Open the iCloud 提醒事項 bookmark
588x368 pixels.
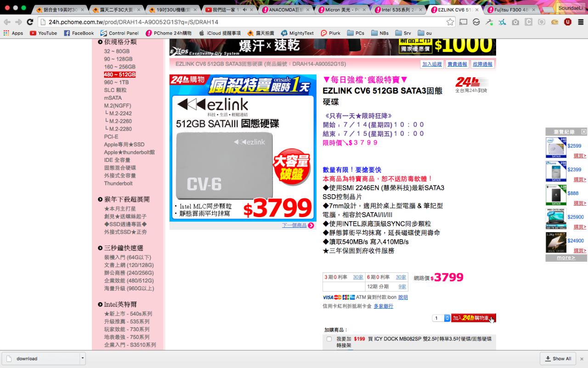219,33
